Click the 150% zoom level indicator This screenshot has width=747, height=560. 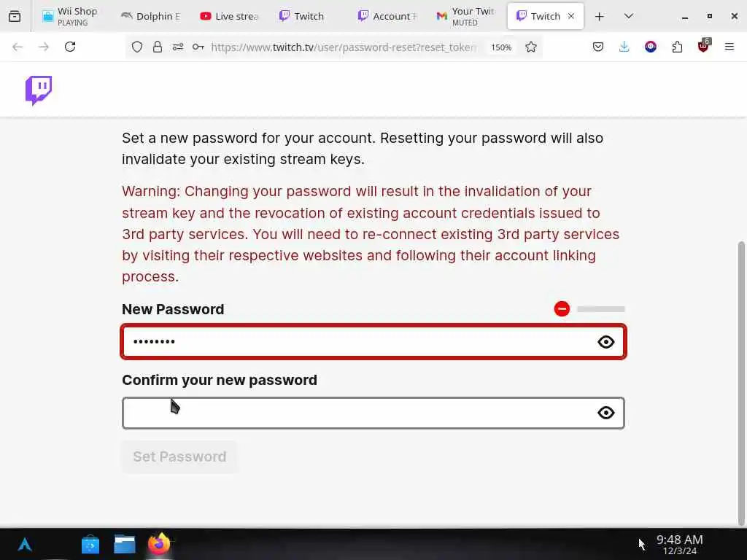point(500,47)
